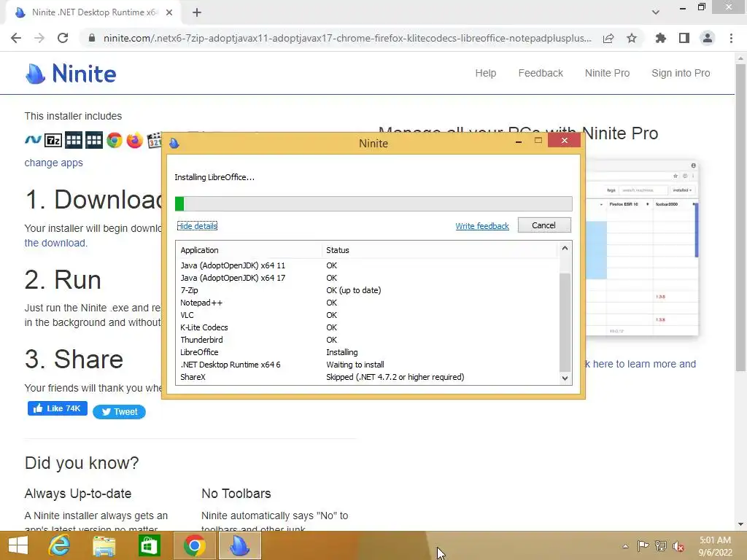This screenshot has width=747, height=560.
Task: Click the details list scroll down arrow
Action: pyautogui.click(x=565, y=378)
